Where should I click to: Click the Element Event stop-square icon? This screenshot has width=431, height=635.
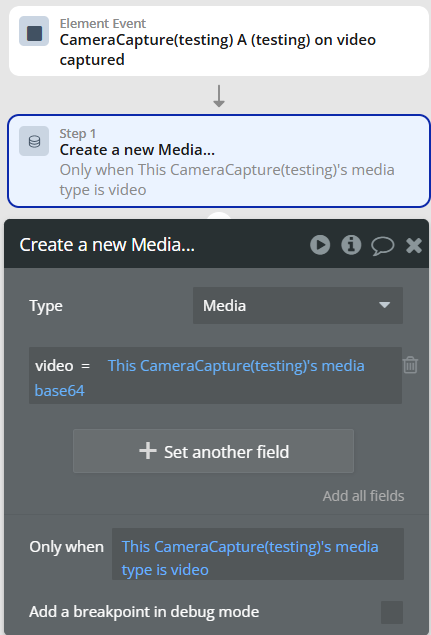(34, 33)
